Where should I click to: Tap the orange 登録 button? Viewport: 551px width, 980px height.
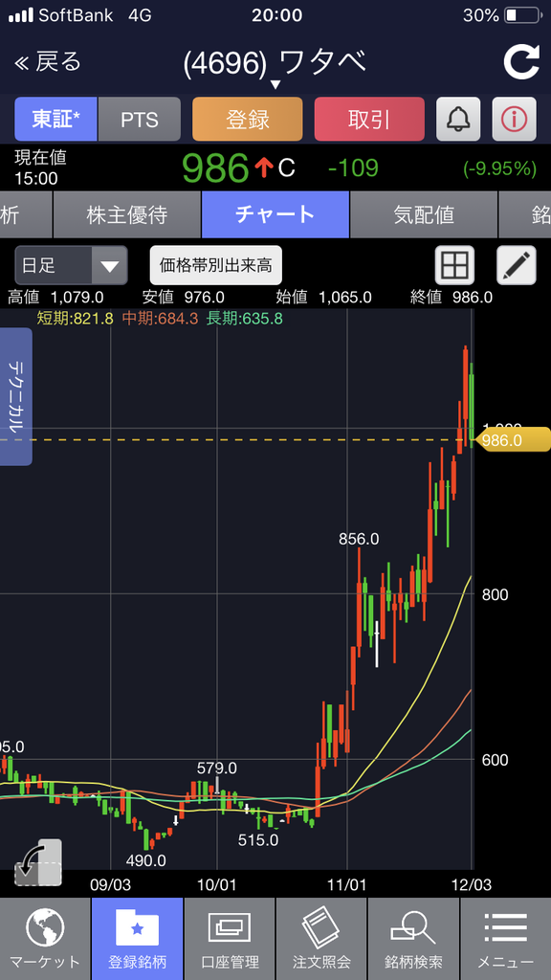point(248,120)
